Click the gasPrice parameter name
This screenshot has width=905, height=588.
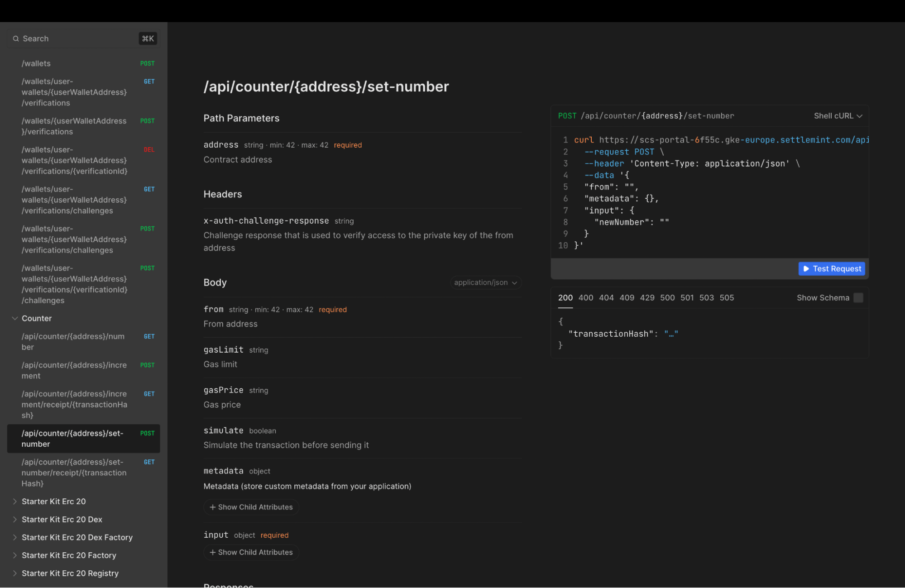224,391
